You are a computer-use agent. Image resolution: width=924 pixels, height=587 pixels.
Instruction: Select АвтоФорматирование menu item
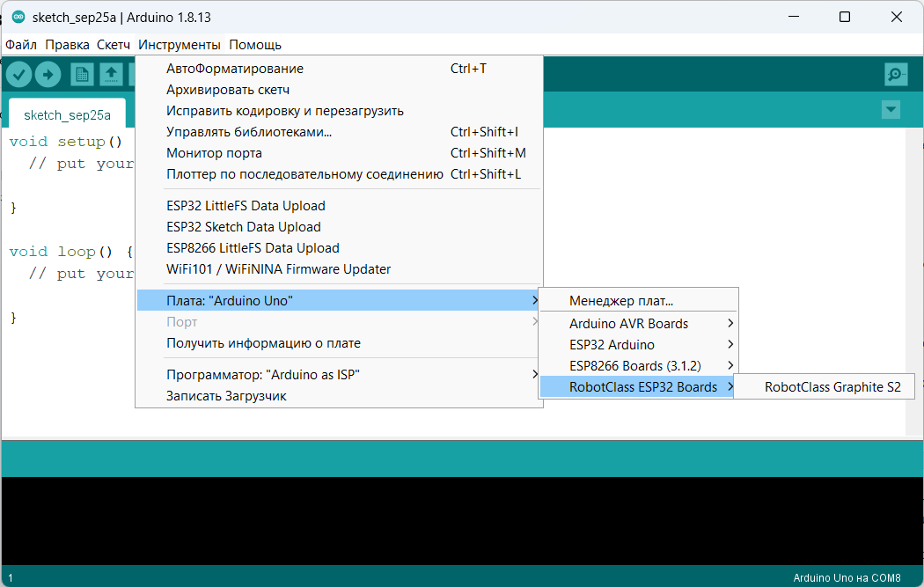coord(338,69)
